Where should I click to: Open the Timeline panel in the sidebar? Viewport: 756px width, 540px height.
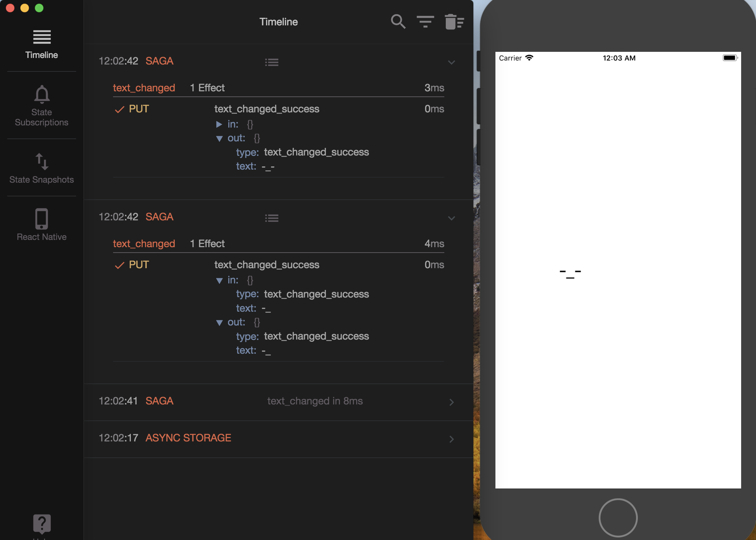coord(41,43)
